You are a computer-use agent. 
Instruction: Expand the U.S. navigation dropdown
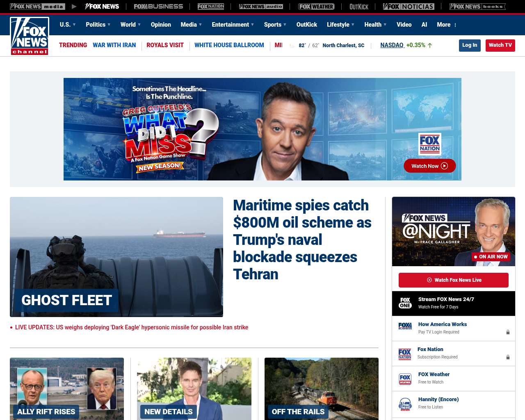pyautogui.click(x=68, y=25)
